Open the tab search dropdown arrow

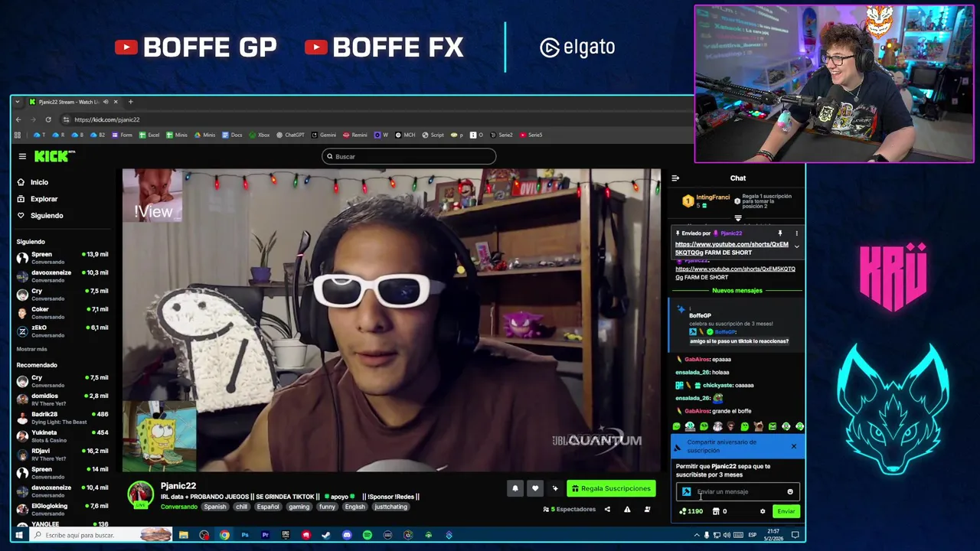tap(18, 102)
